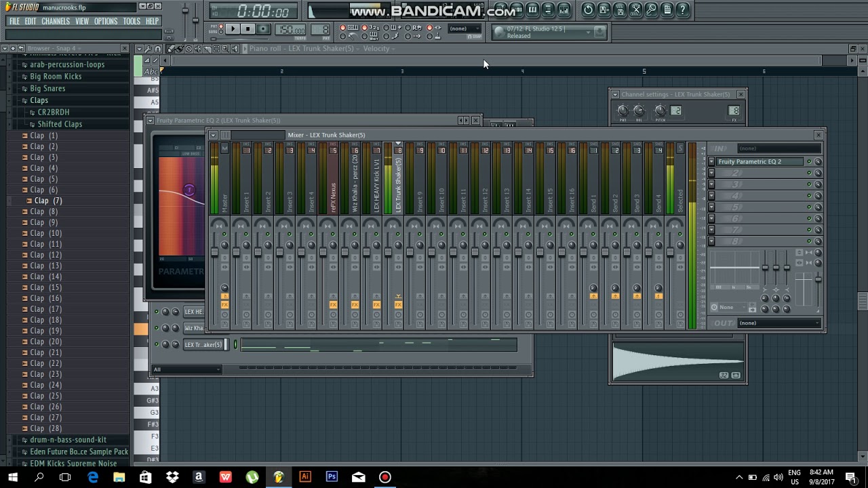Toggle the Fruity Parametric EQ 2 effect slot on/off
868x488 pixels.
pos(809,162)
